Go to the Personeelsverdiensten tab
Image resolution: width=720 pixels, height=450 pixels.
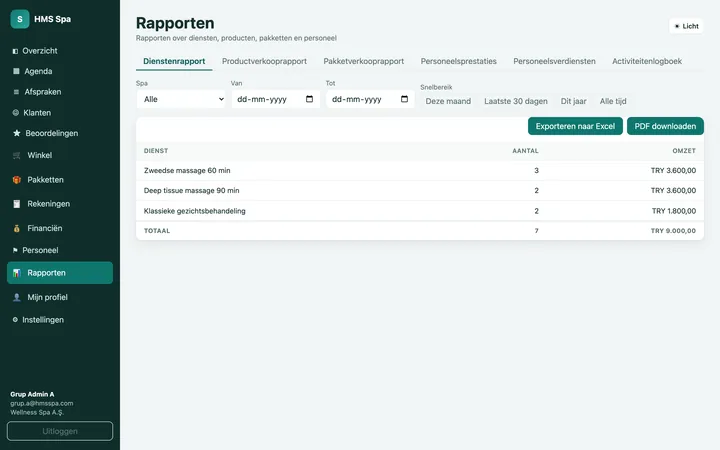[x=554, y=61]
